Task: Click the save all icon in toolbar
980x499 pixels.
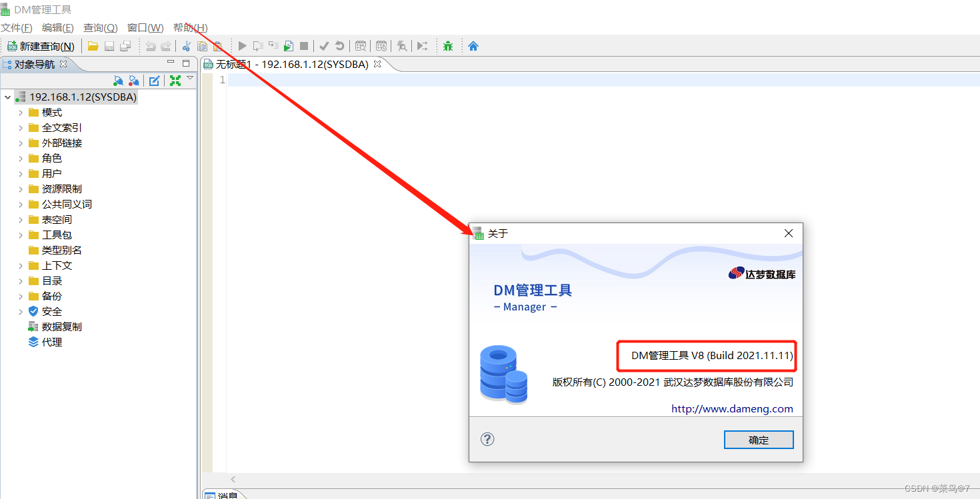Action: tap(125, 46)
